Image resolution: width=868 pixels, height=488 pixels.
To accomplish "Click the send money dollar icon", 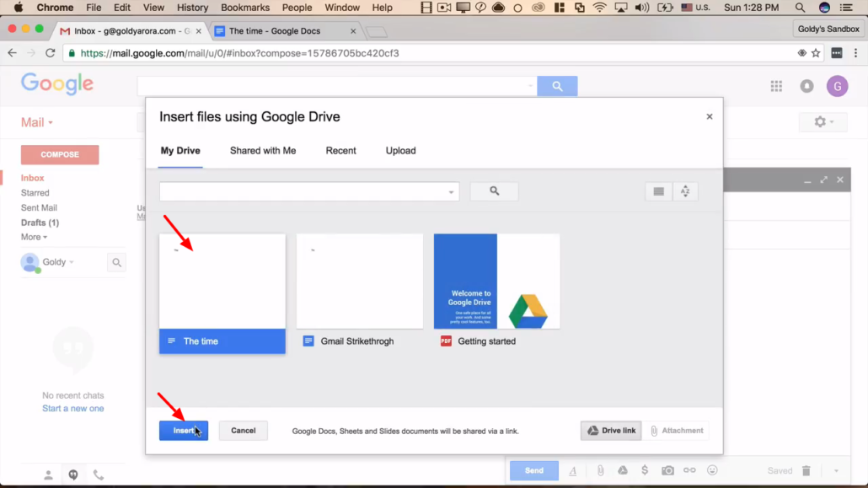I will tap(645, 470).
